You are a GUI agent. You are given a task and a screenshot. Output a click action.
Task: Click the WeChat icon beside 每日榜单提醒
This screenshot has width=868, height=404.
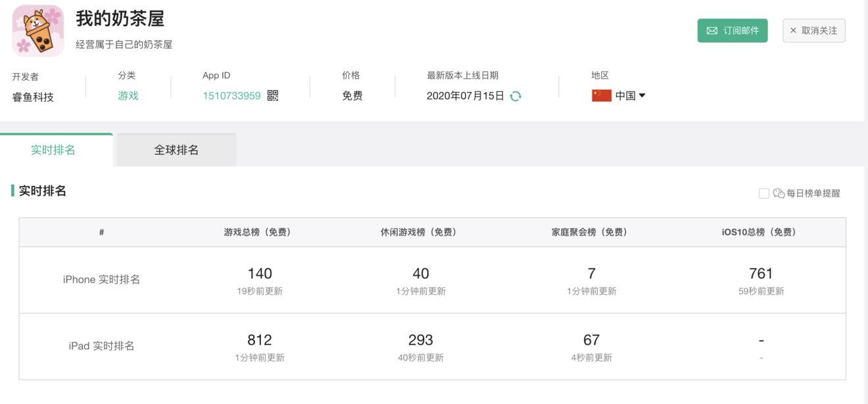779,193
